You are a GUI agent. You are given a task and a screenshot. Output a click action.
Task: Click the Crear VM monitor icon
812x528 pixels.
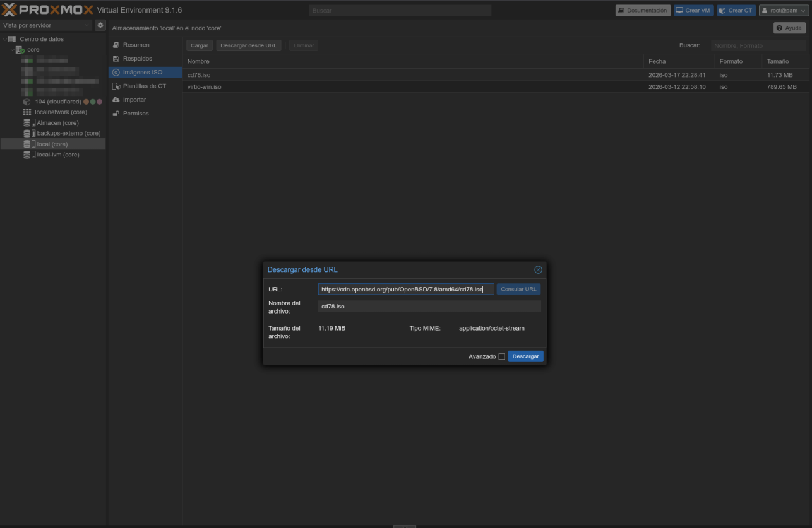[x=681, y=10]
